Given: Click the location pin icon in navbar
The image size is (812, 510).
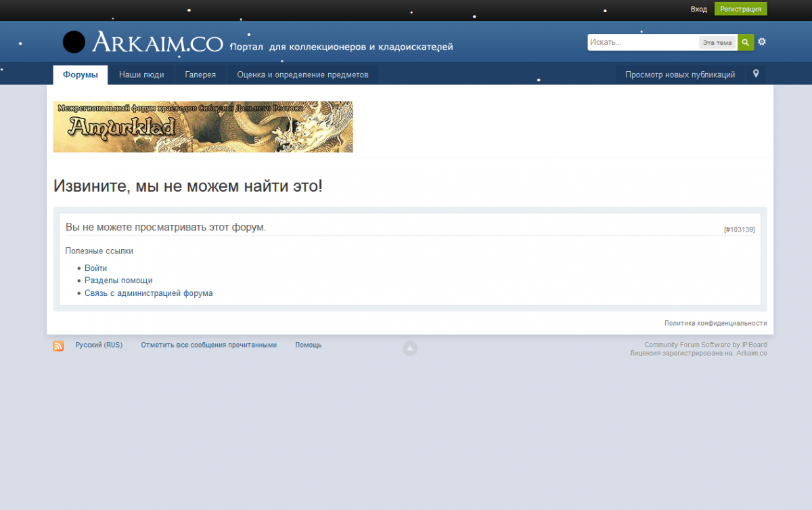Looking at the screenshot, I should [x=756, y=74].
